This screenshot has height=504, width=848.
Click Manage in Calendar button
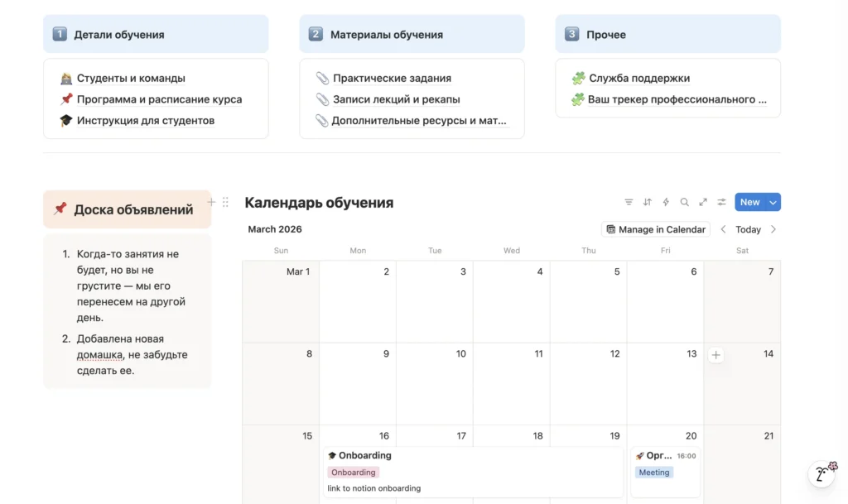(x=656, y=229)
